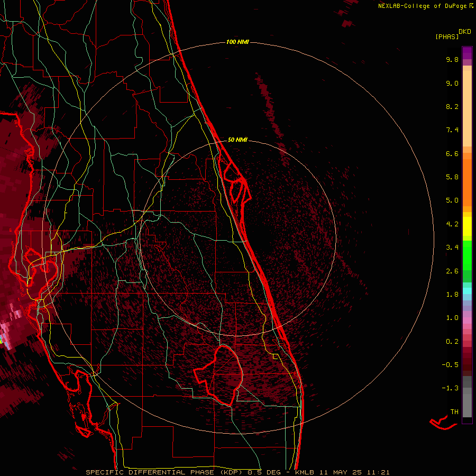
Task: Click the 8.2 value on the color scale
Action: click(452, 106)
